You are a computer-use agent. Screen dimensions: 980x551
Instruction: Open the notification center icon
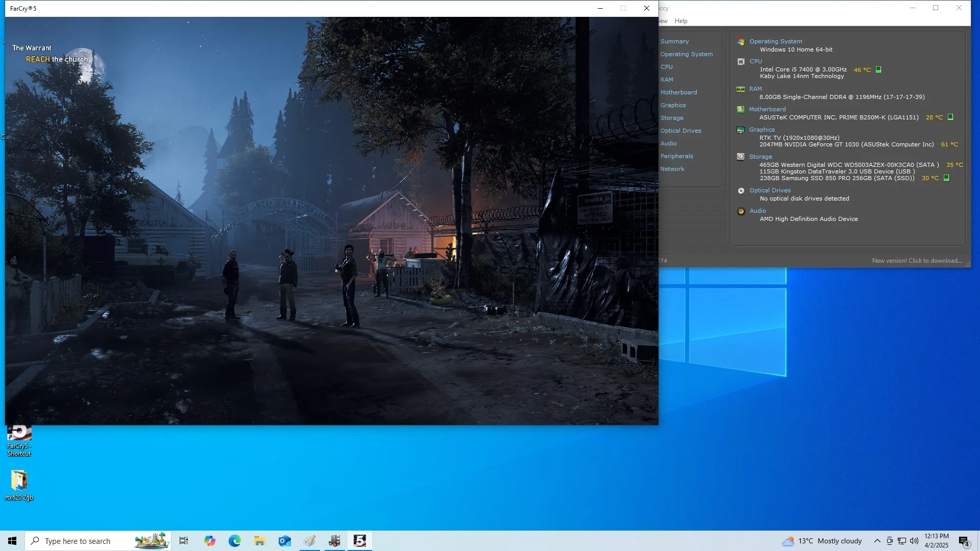964,541
